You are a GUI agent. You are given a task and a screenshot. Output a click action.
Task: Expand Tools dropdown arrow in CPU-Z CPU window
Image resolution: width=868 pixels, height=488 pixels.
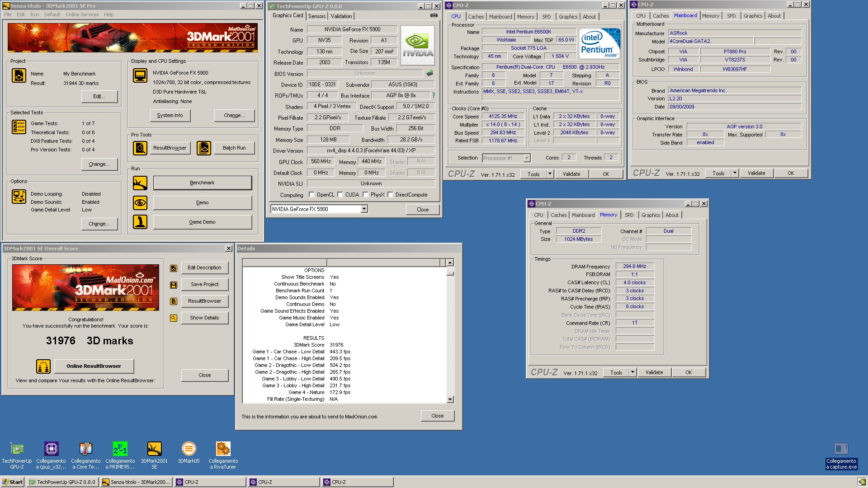pyautogui.click(x=550, y=174)
